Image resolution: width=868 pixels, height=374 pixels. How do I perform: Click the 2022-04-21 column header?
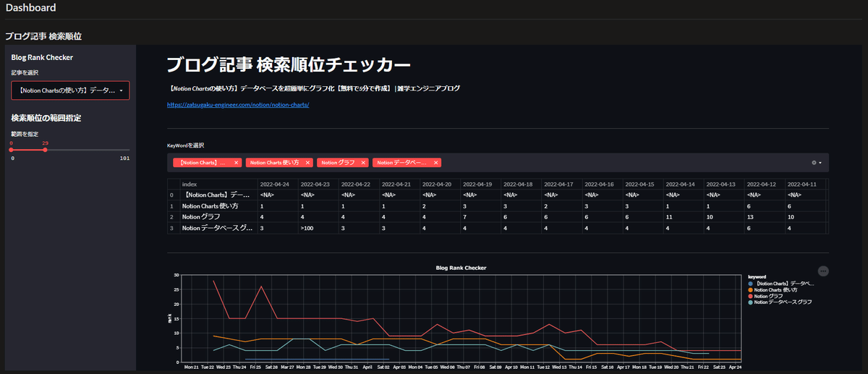click(x=399, y=184)
